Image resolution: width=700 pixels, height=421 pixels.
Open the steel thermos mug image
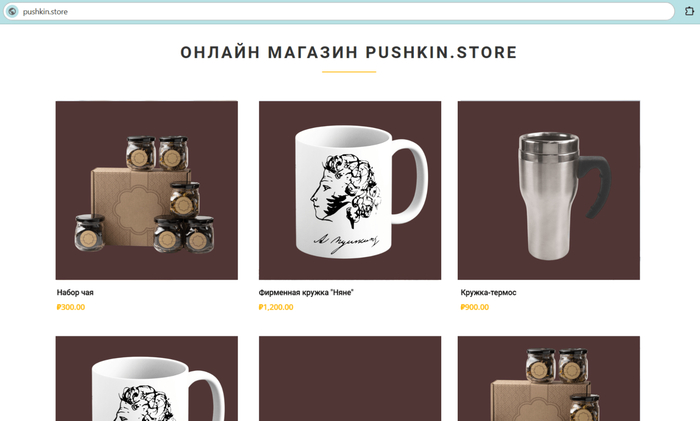549,190
